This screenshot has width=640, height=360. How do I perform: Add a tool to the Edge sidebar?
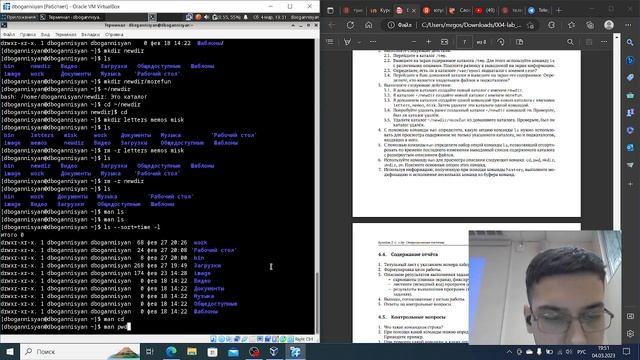click(x=630, y=184)
